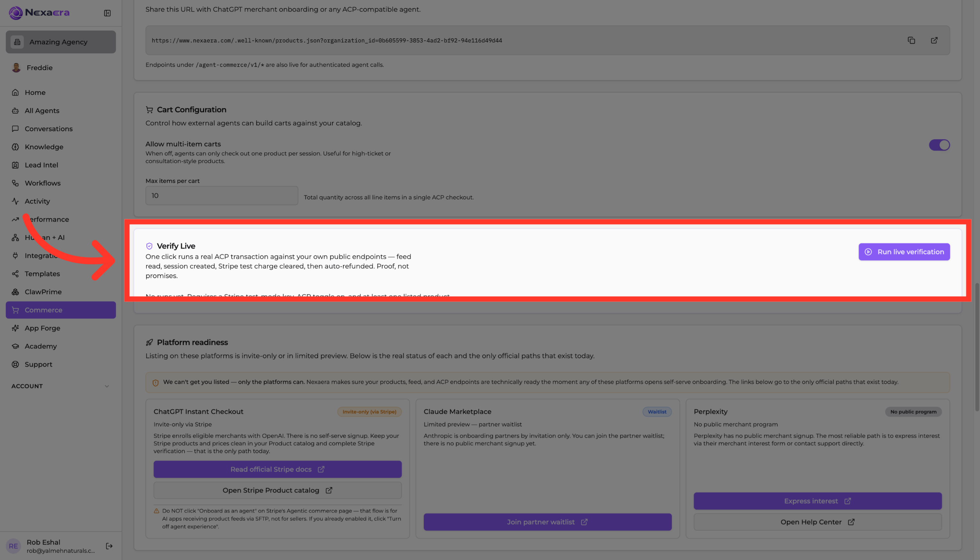Copy the products.json URL

click(911, 41)
